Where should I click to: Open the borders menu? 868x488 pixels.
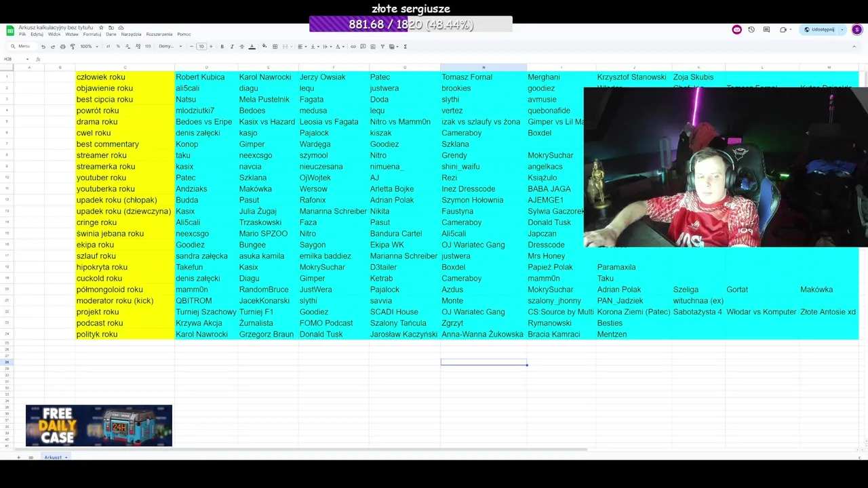[275, 47]
